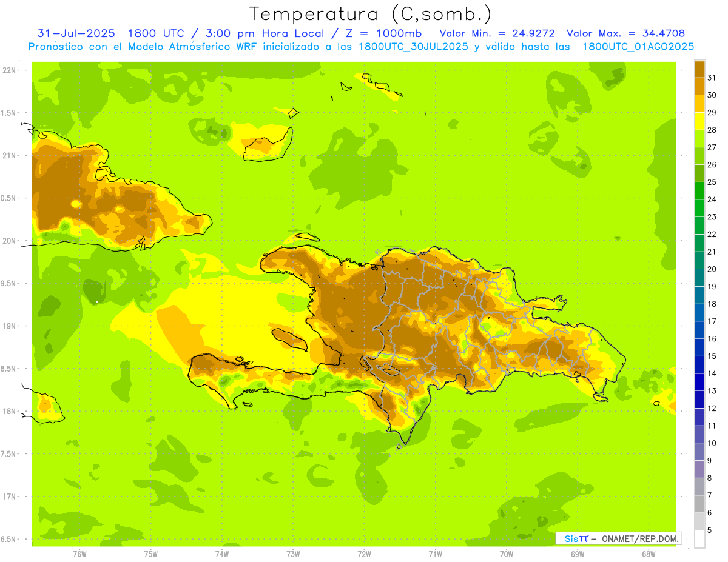The width and height of the screenshot is (728, 562).
Task: Click the '21N' latitude axis label
Action: pyautogui.click(x=9, y=156)
